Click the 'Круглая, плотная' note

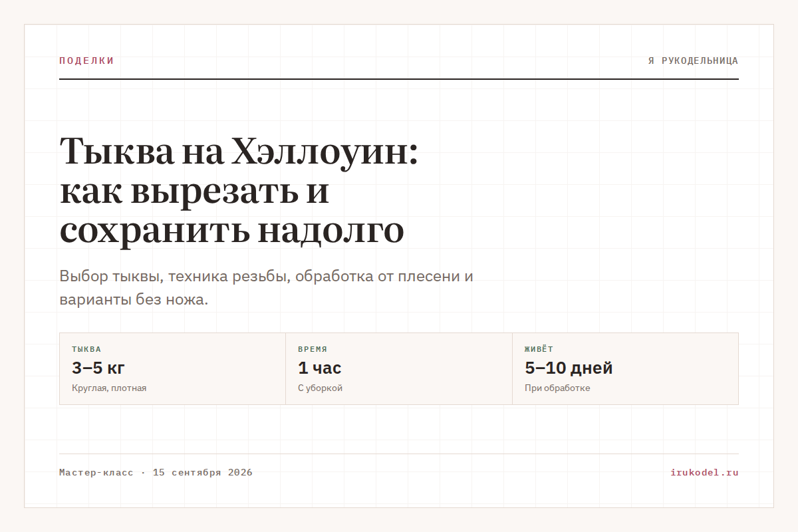point(109,388)
